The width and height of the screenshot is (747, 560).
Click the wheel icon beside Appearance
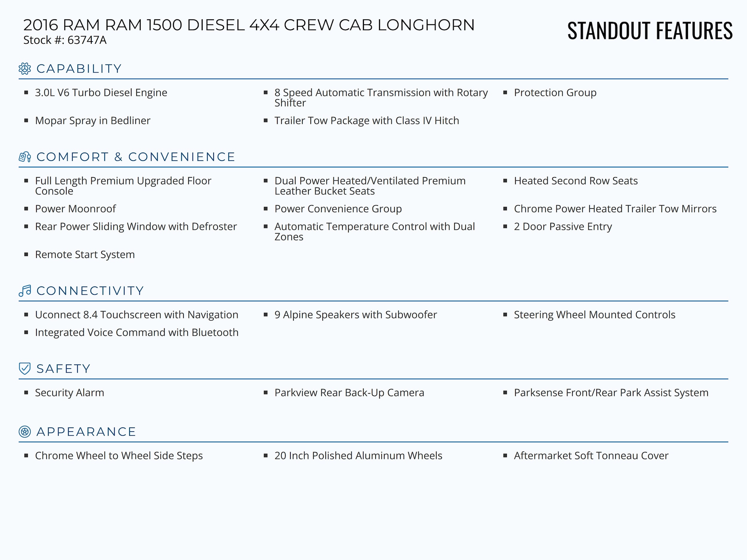tap(25, 432)
